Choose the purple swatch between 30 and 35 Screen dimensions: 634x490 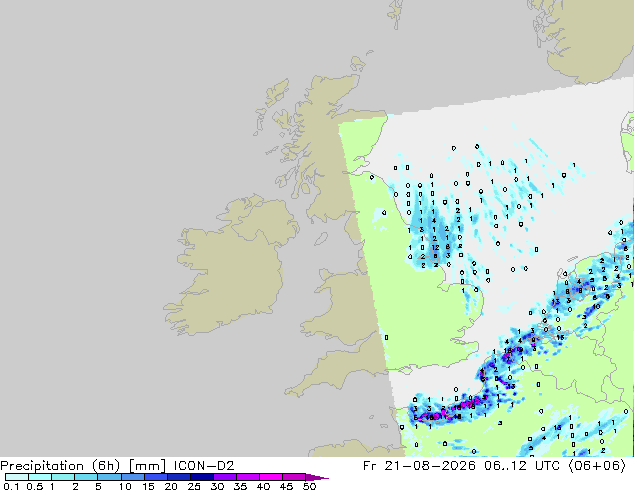[225, 477]
